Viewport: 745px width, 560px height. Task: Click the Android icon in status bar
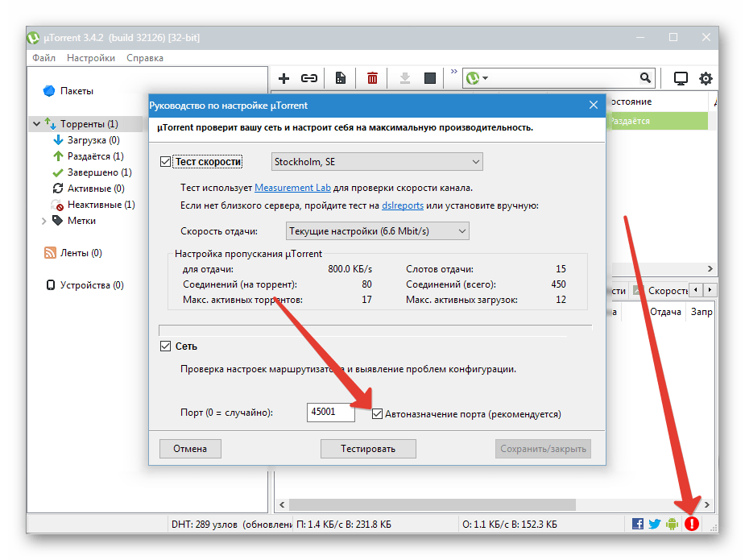click(x=672, y=524)
